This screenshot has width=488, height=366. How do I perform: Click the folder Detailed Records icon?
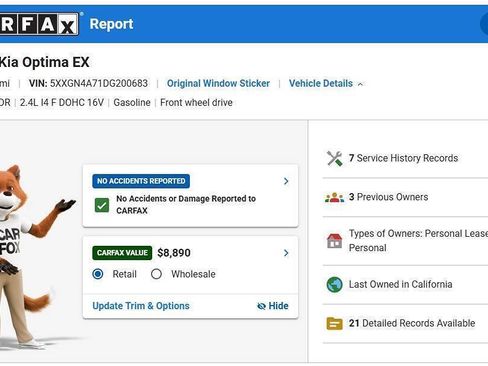[334, 323]
